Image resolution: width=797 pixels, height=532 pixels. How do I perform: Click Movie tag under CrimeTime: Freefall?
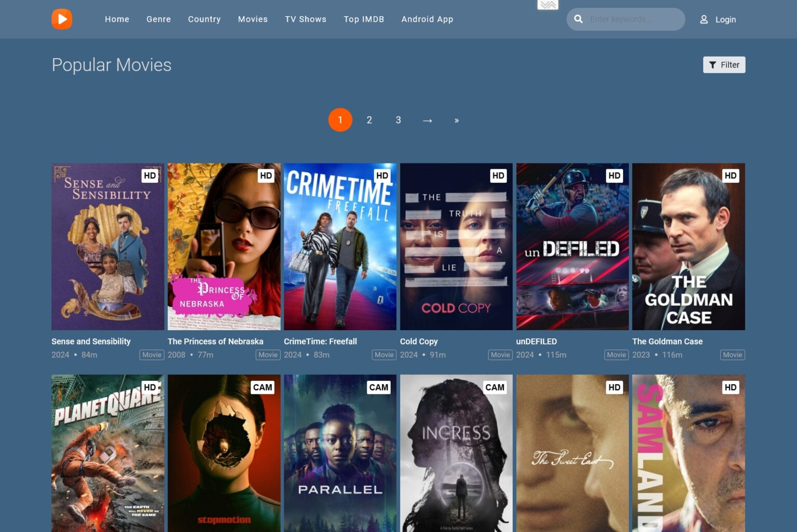click(384, 355)
